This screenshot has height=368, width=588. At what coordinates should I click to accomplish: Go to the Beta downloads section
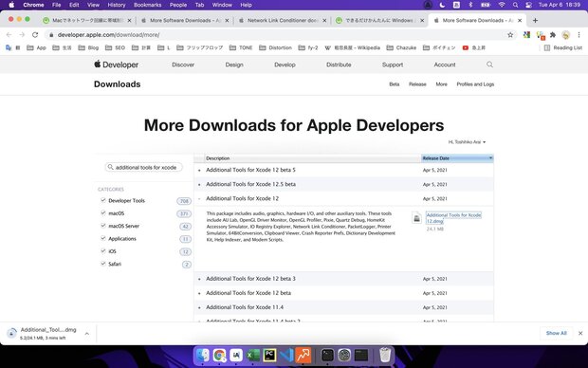click(x=395, y=84)
